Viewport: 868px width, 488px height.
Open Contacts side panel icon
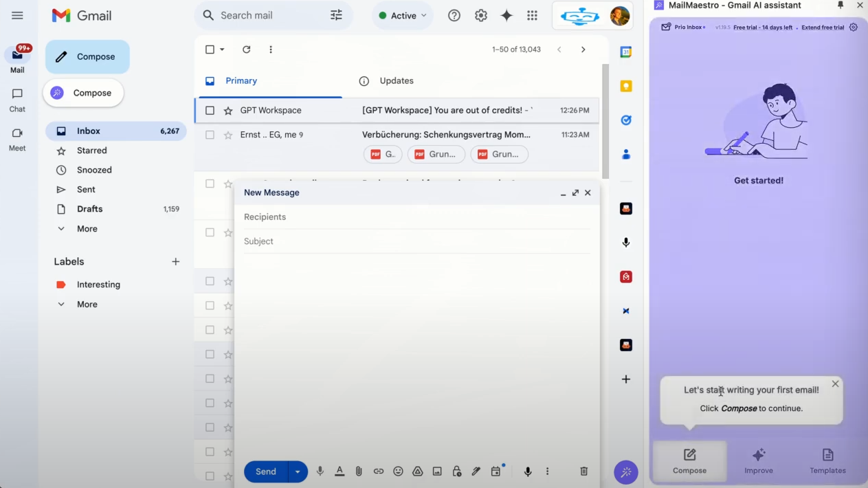[x=626, y=155]
